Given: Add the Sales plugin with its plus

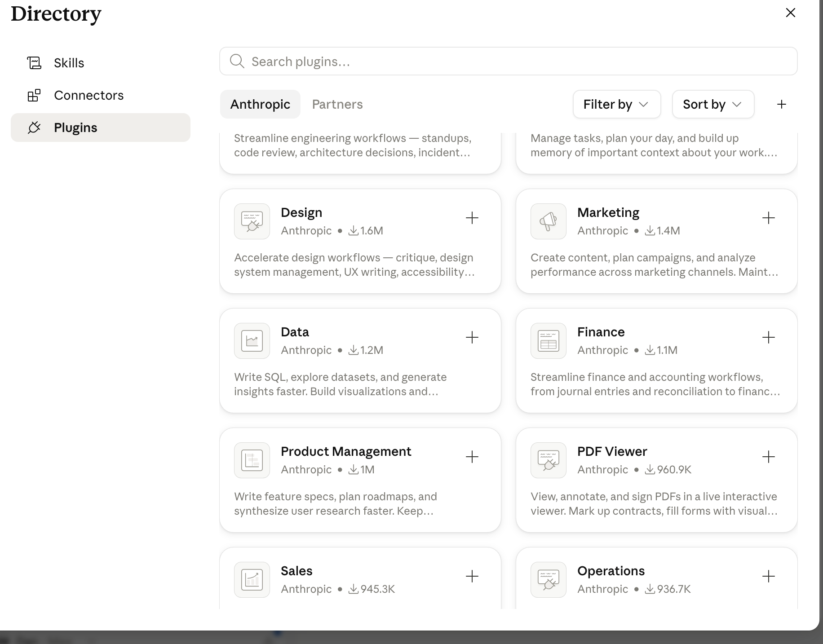Looking at the screenshot, I should tap(472, 576).
